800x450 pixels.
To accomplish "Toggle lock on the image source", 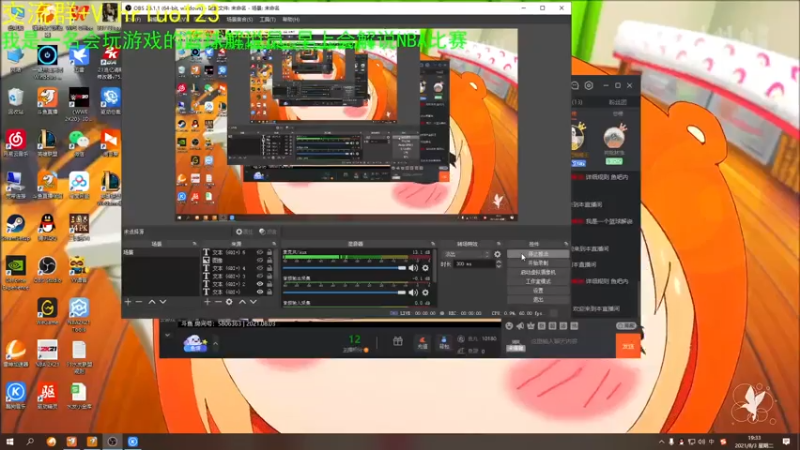I will pos(269,260).
